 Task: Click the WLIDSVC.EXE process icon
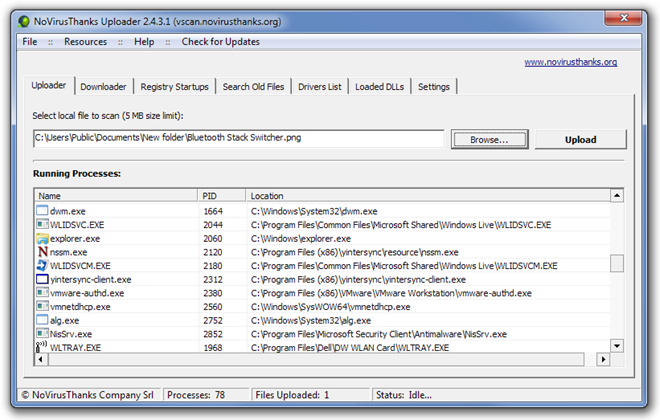pos(42,224)
